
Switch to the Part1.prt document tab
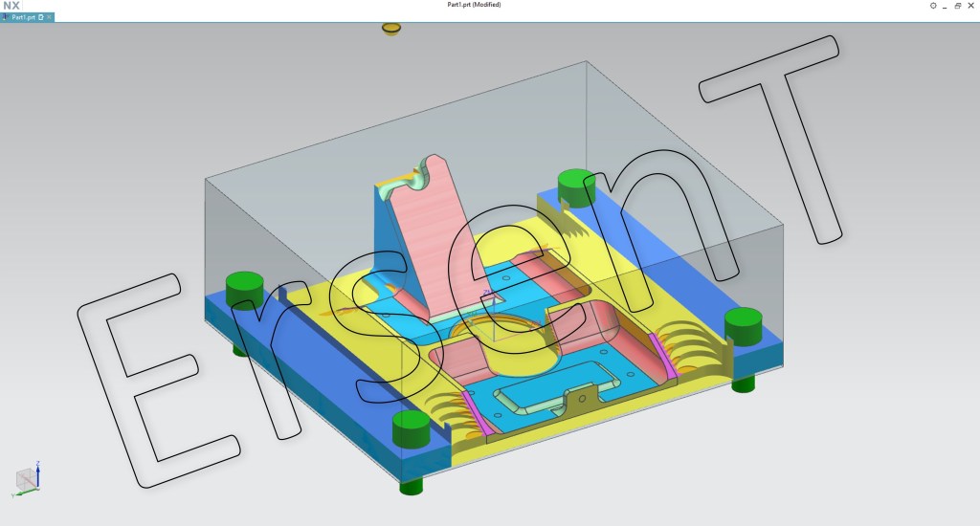point(22,17)
